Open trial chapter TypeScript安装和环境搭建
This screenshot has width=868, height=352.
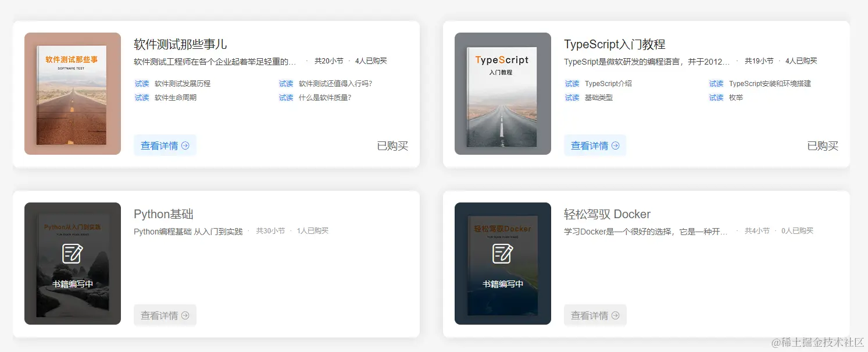pos(770,84)
